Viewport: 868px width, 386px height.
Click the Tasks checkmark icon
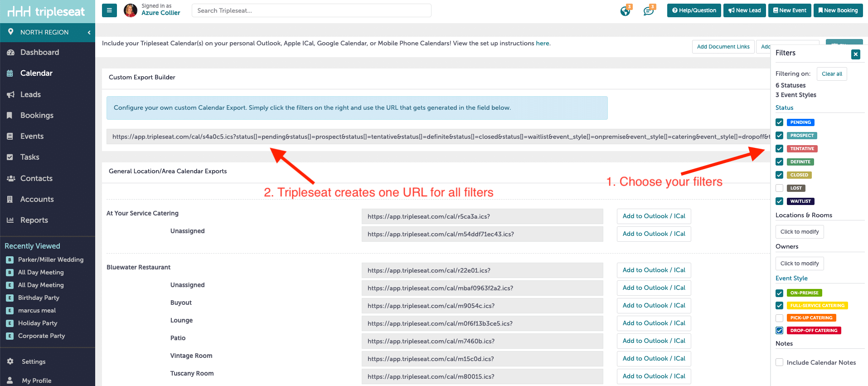(x=10, y=157)
